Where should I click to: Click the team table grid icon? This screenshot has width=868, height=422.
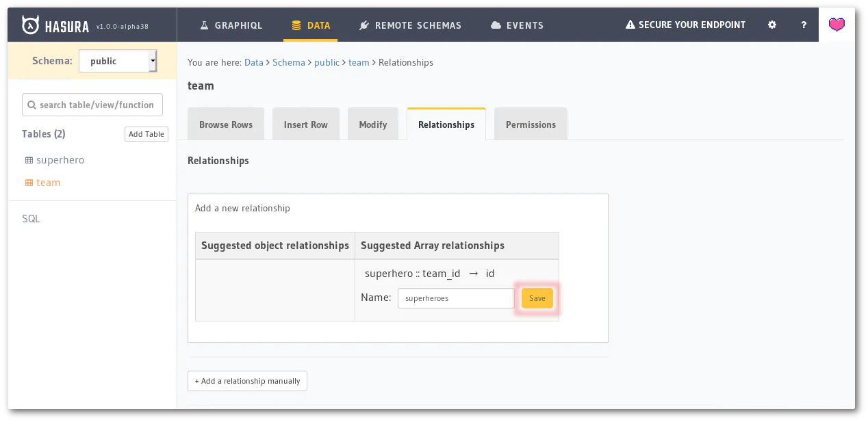(x=29, y=183)
